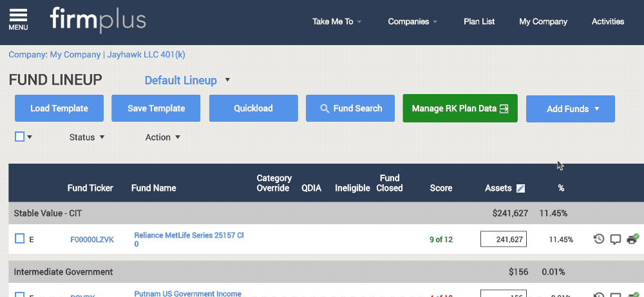Click export icon on Manage RK Plan Data
The height and width of the screenshot is (297, 644).
click(x=504, y=108)
